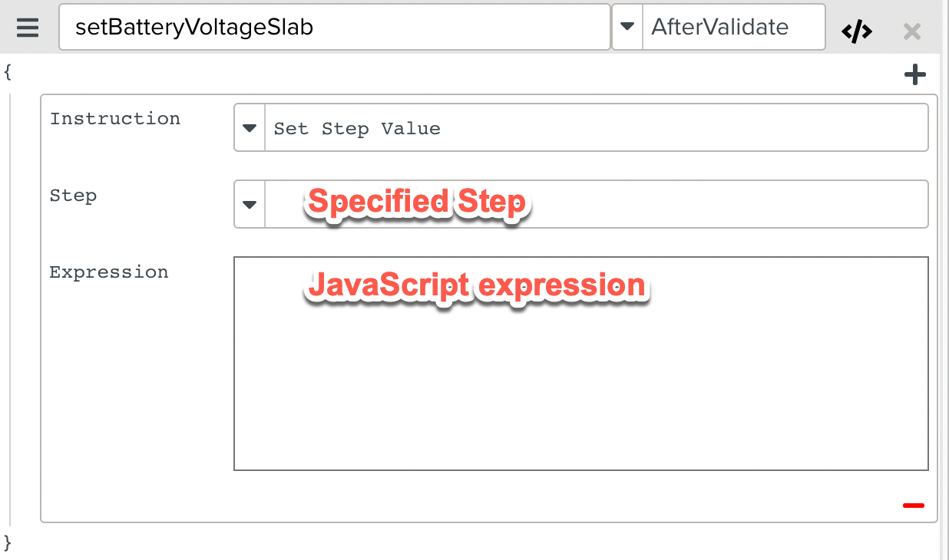The width and height of the screenshot is (949, 560).
Task: Click the Expression label
Action: [109, 272]
